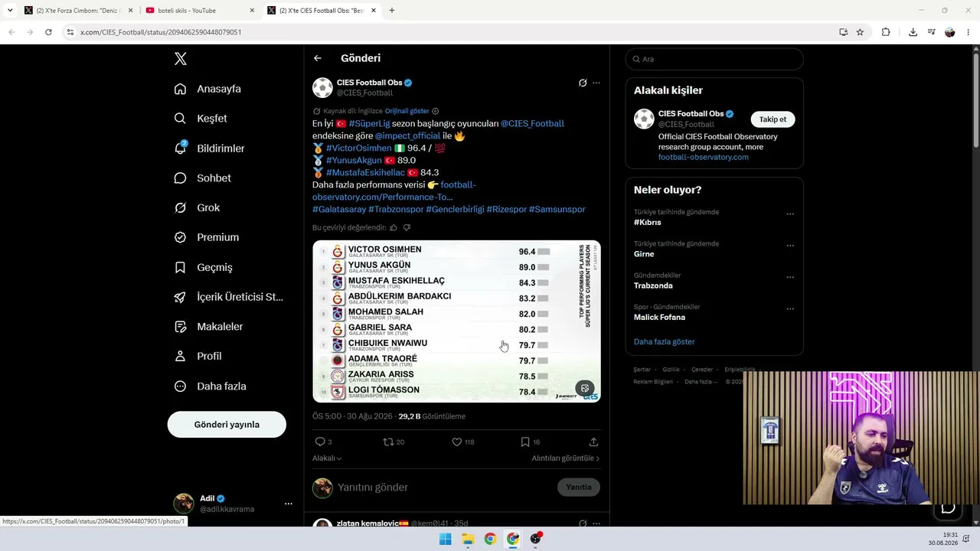Click the Yanıtla button
This screenshot has width=980, height=551.
(579, 487)
